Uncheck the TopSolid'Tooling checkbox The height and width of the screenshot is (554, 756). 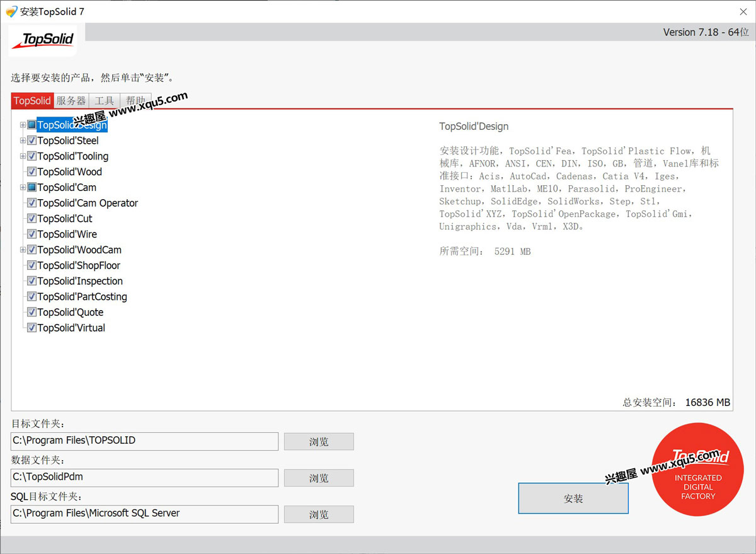pos(31,156)
